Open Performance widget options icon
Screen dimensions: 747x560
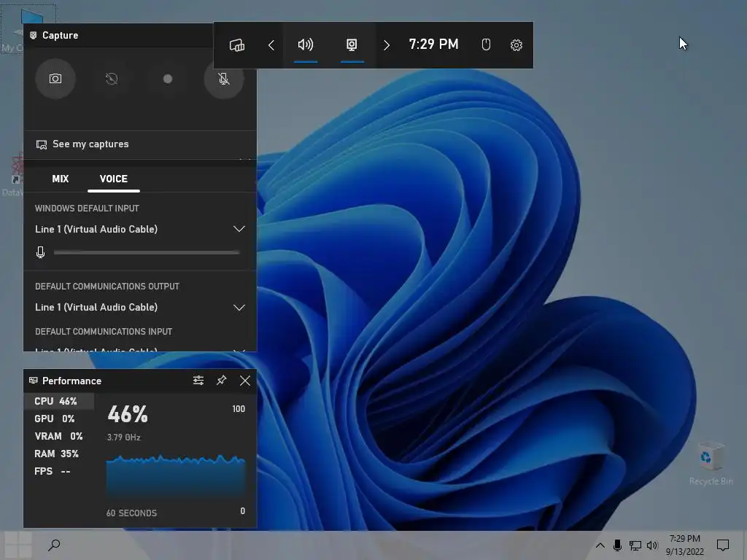click(198, 381)
